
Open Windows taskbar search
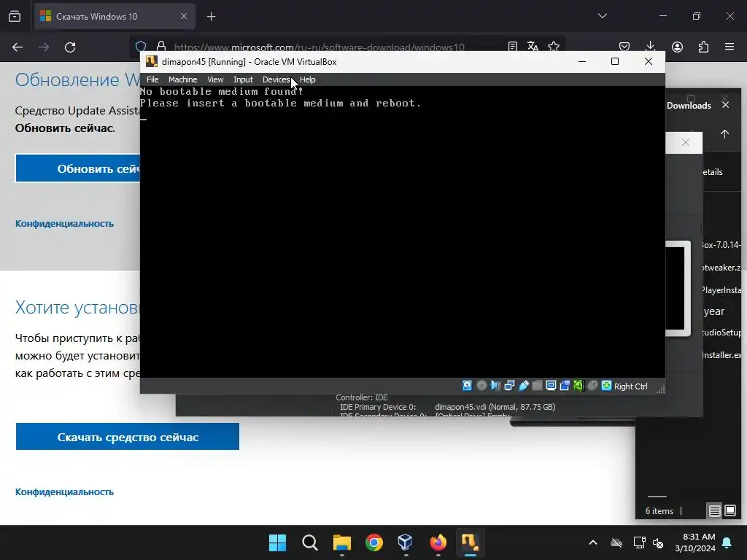[309, 542]
